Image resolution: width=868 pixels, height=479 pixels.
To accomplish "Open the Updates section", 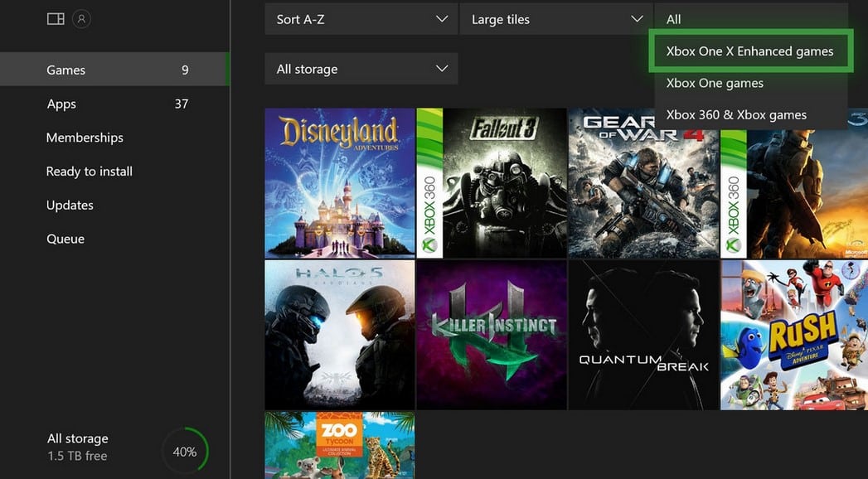I will coord(70,205).
